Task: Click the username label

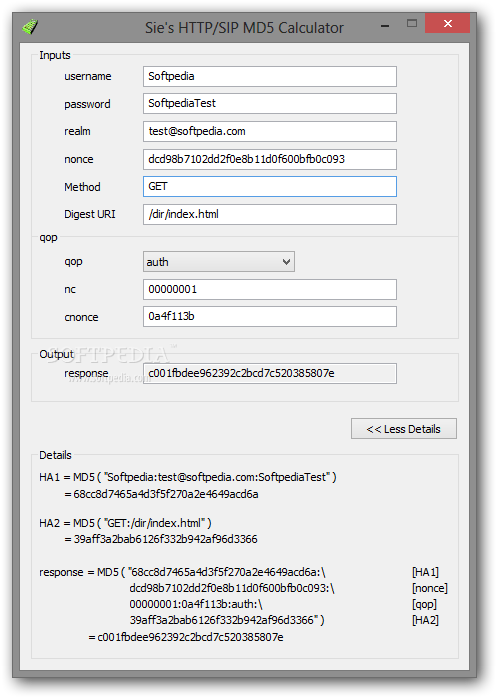Action: tap(88, 76)
